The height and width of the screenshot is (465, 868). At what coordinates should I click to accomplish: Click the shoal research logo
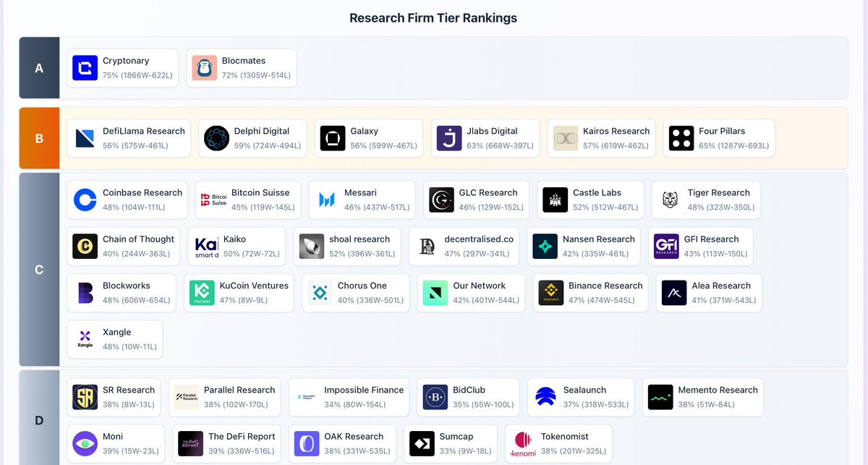(x=312, y=246)
